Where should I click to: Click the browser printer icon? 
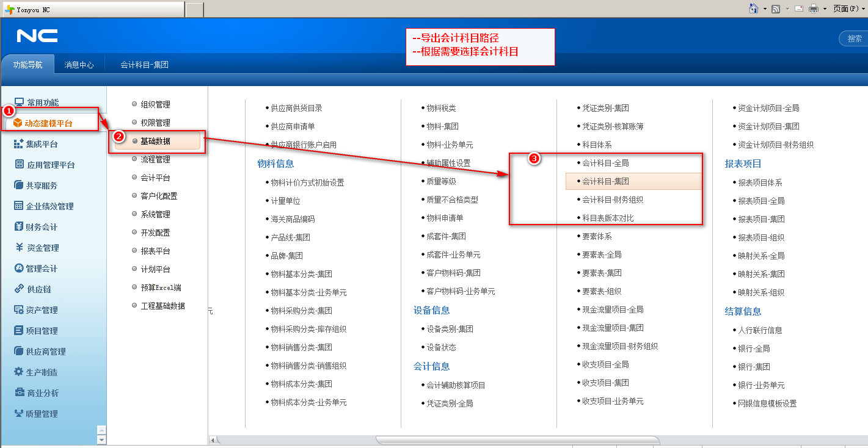click(x=814, y=9)
